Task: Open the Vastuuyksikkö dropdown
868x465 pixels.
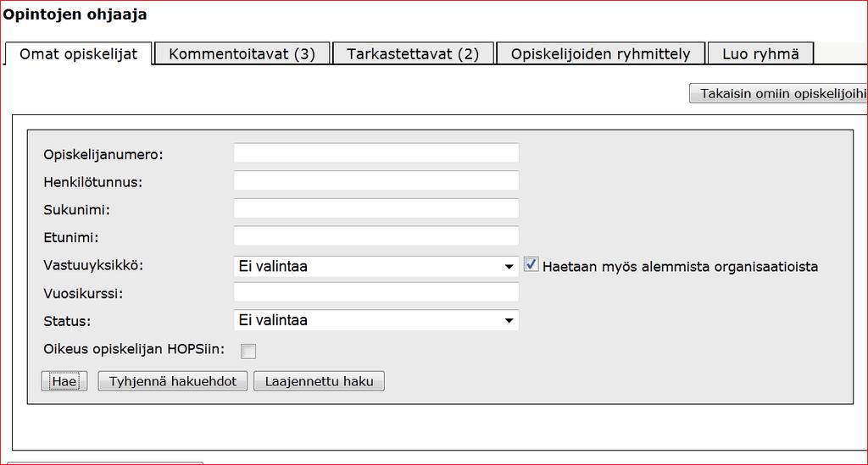Action: pos(376,266)
